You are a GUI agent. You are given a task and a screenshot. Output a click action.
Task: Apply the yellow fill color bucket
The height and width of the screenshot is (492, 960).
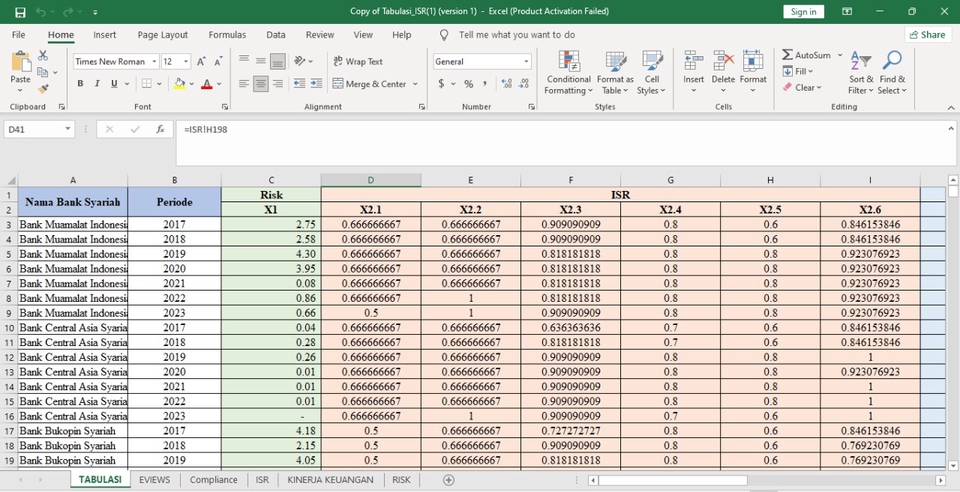tap(179, 84)
